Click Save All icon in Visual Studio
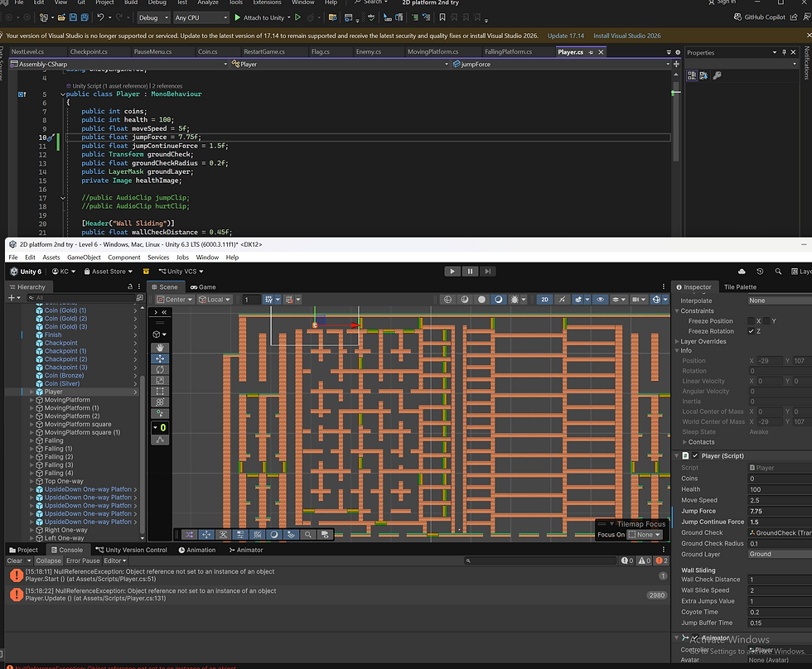This screenshot has height=669, width=812. point(85,17)
